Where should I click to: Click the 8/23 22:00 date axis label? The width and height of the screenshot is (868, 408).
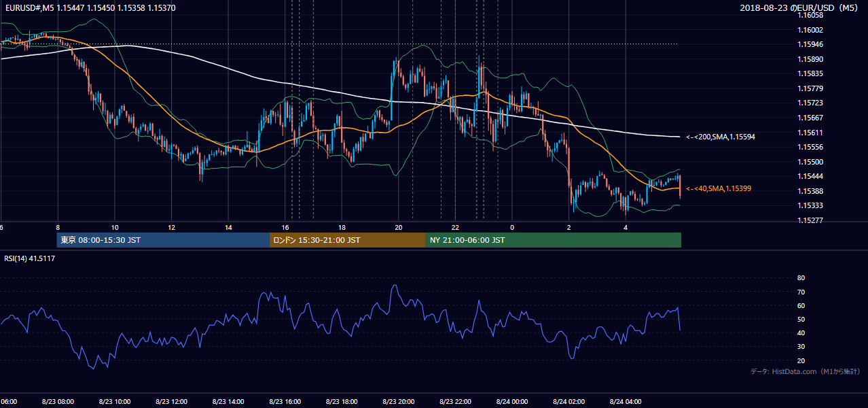(x=455, y=401)
